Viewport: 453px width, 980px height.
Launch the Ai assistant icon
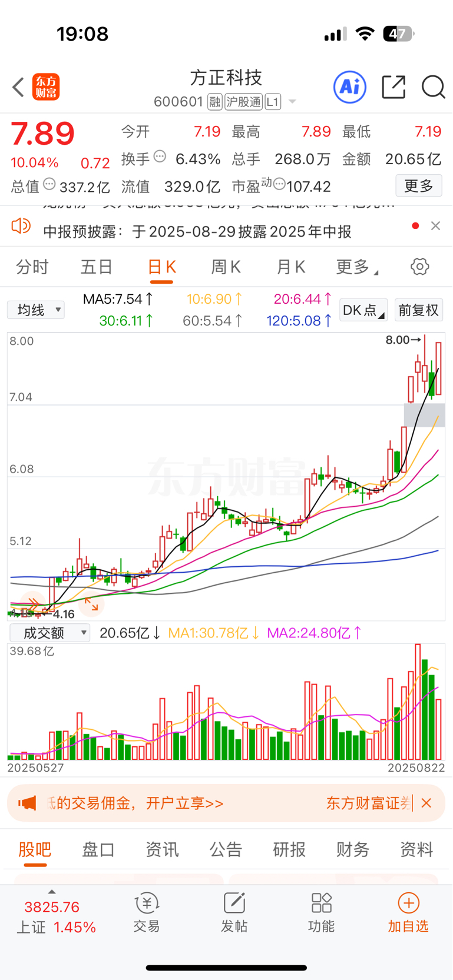tap(350, 87)
